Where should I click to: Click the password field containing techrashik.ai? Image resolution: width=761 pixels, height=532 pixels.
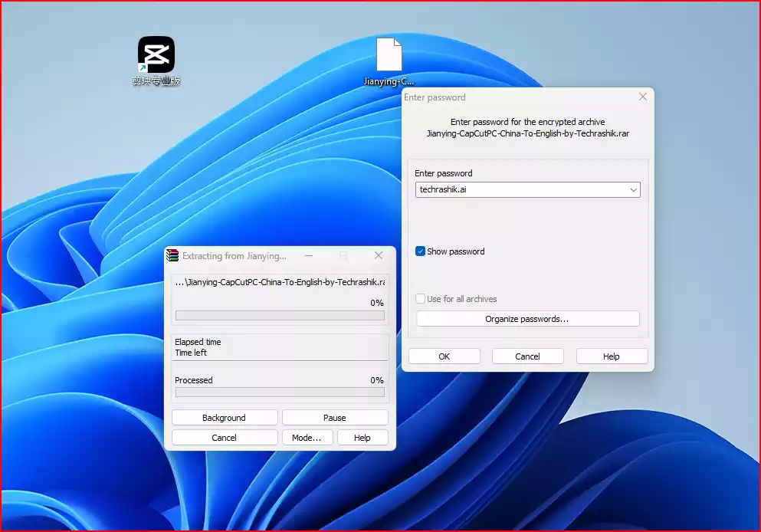(527, 190)
